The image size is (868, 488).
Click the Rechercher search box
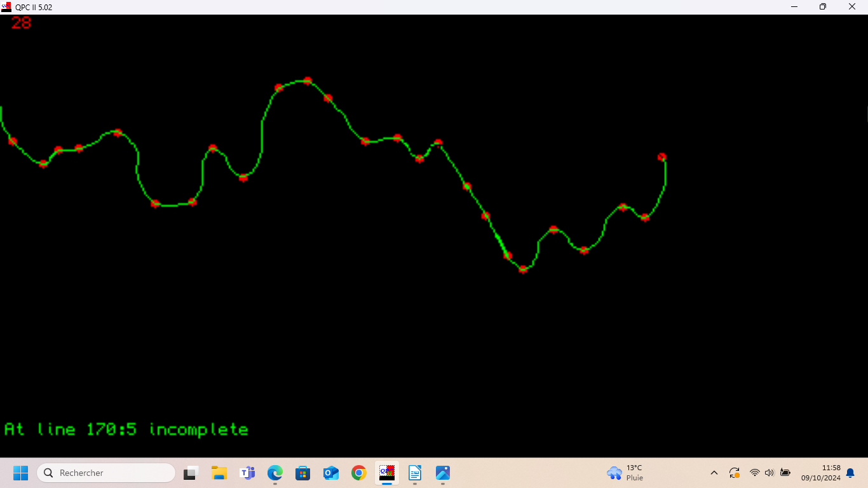click(106, 473)
